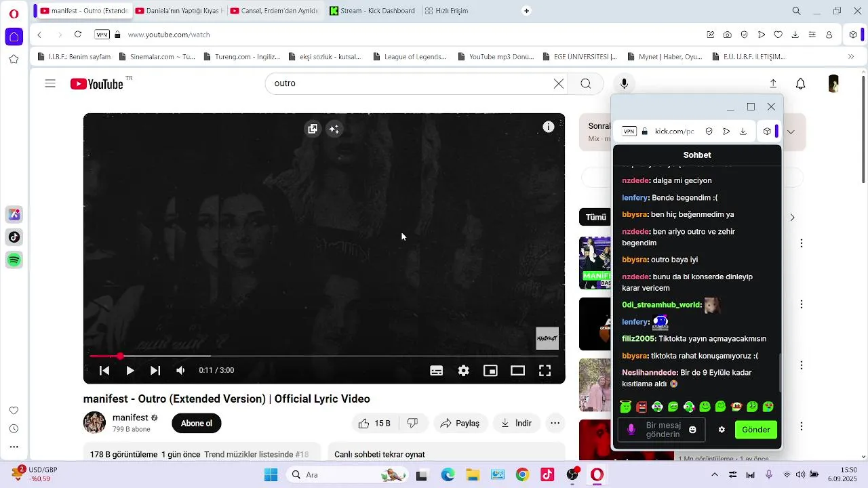The image size is (868, 488).
Task: Toggle subtitles on the video player
Action: pyautogui.click(x=437, y=371)
